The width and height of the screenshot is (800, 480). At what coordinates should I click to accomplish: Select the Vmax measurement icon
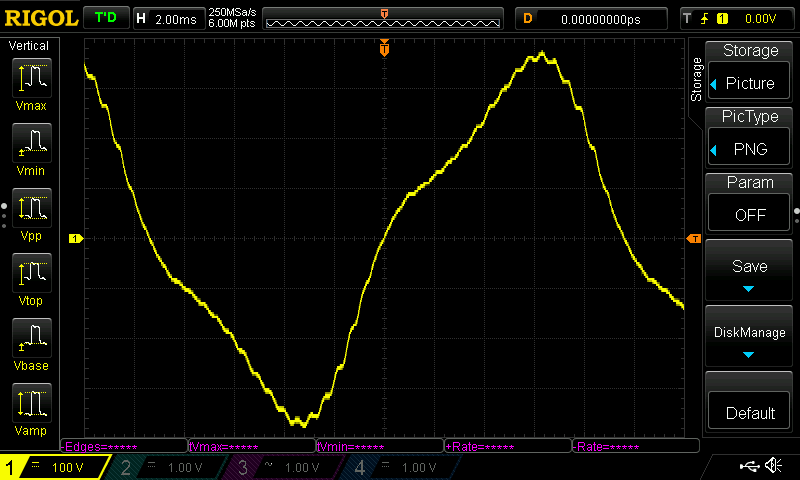pyautogui.click(x=32, y=78)
